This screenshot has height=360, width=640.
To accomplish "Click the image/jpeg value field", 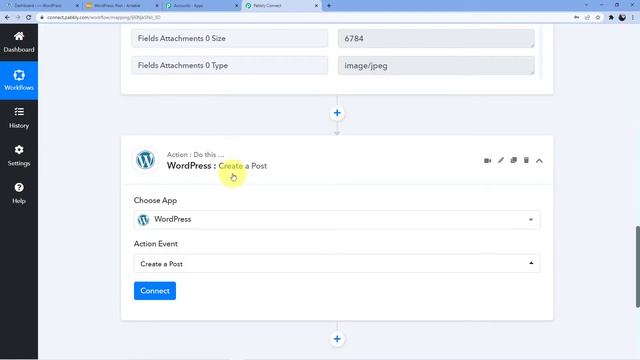I will point(436,65).
